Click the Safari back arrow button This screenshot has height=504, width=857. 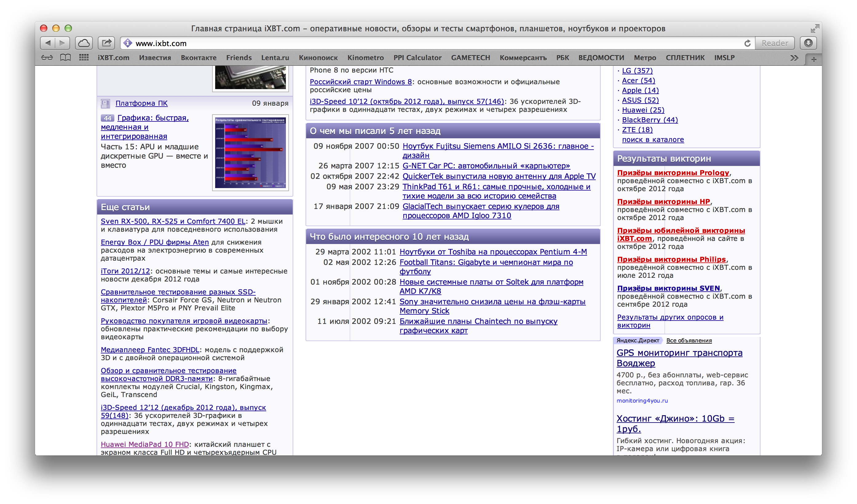(x=48, y=43)
